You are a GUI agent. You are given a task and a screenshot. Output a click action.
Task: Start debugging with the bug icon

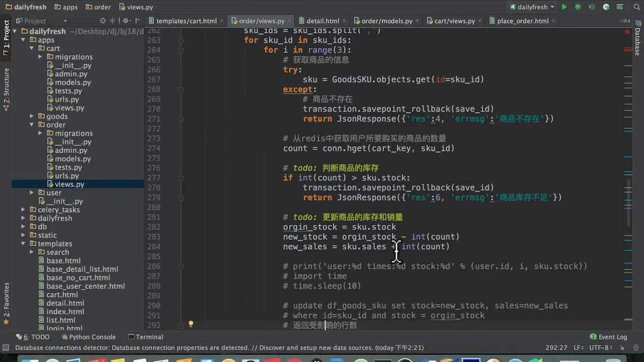tap(578, 7)
